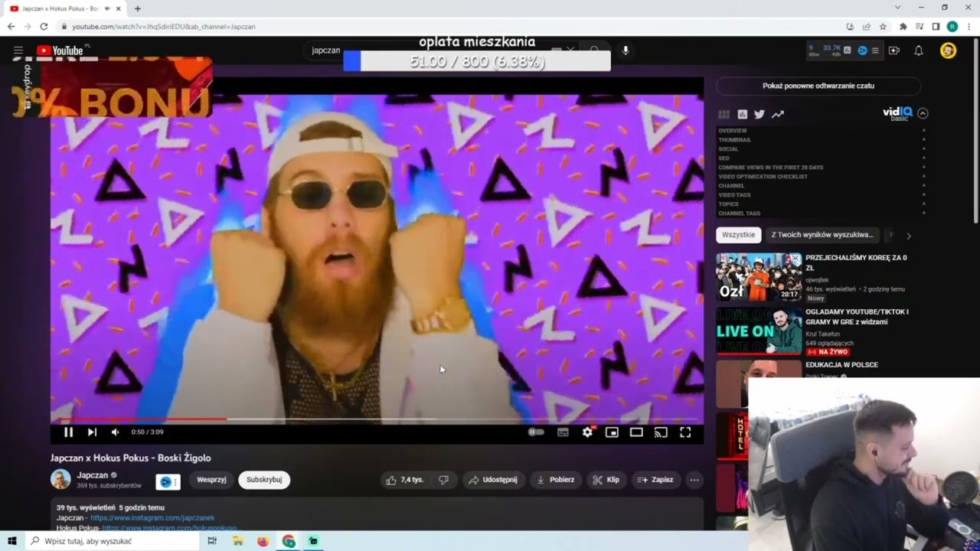
Task: Expand the SOCIAL section
Action: click(x=822, y=149)
